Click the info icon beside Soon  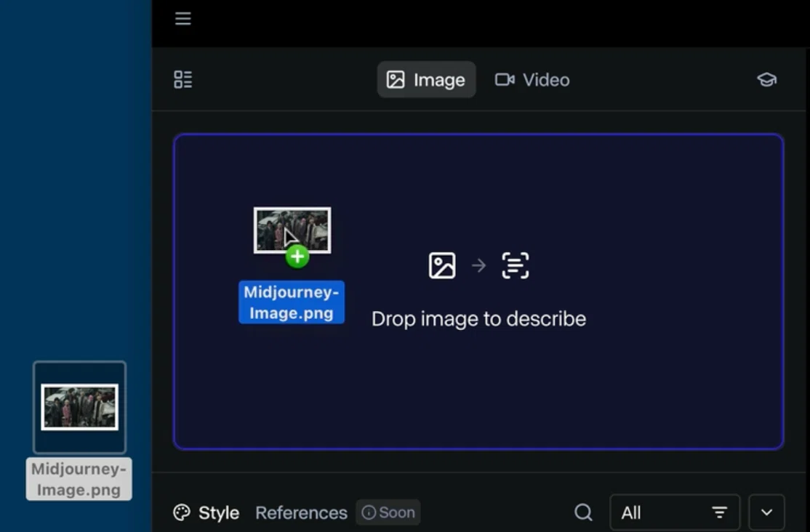369,512
